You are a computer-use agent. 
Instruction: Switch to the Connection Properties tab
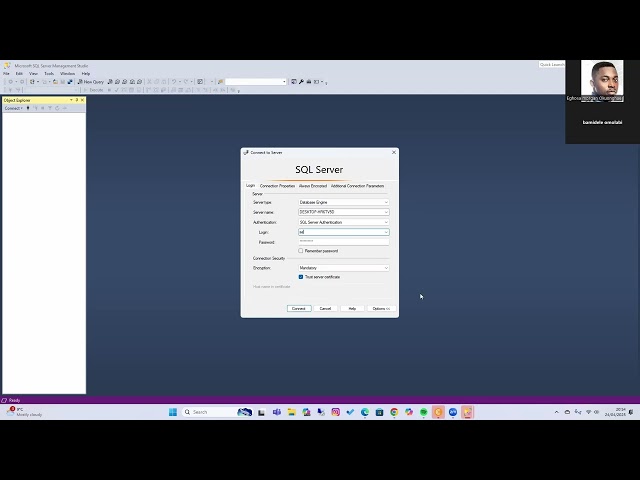(277, 186)
